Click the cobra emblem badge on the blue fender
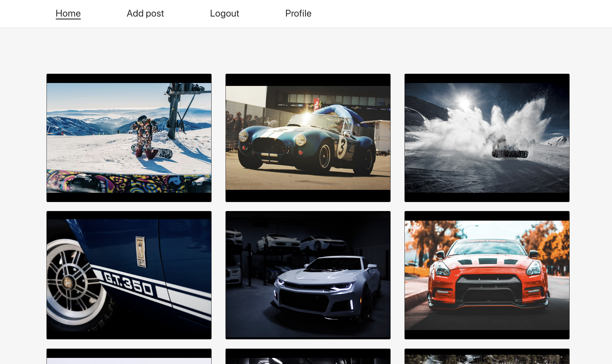This screenshot has width=612, height=364. coord(141,251)
